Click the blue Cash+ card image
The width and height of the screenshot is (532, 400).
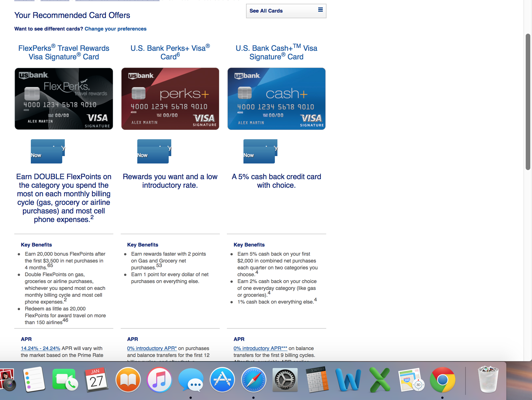pos(276,99)
